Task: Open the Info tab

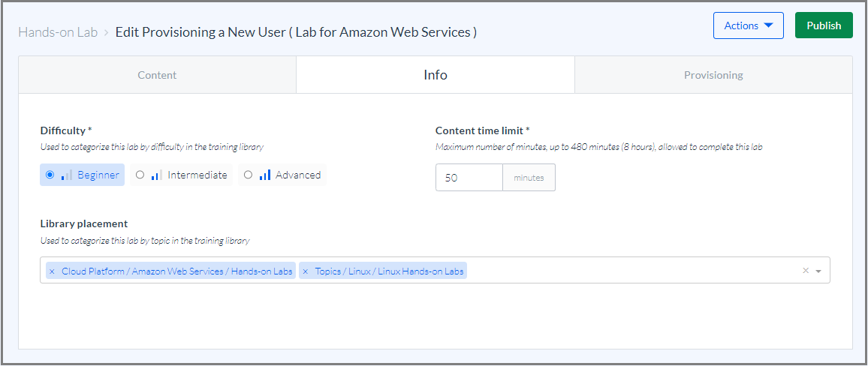Action: [x=436, y=75]
